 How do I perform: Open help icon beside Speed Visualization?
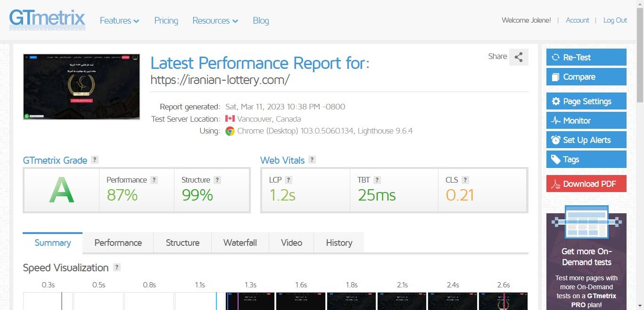pos(117,267)
